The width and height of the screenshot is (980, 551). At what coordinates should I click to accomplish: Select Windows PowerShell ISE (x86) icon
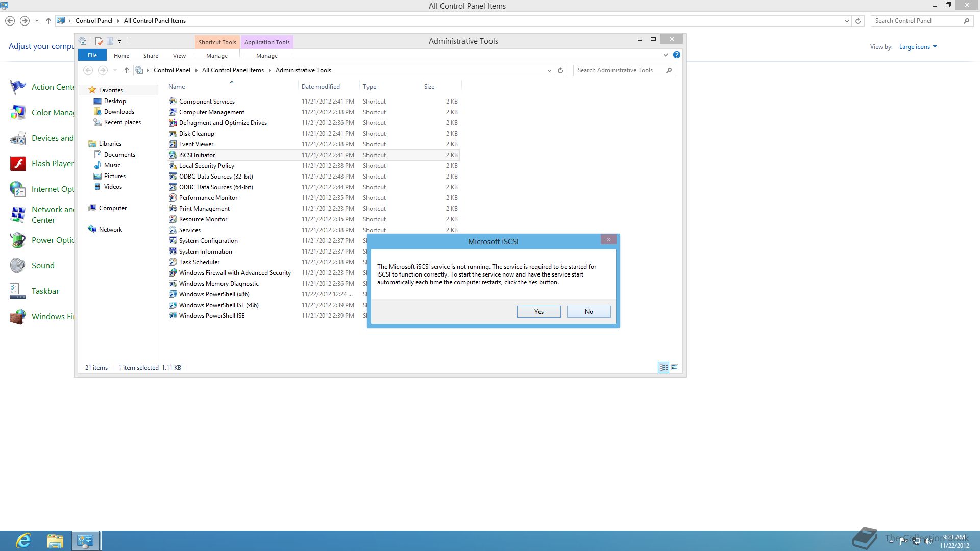tap(173, 305)
